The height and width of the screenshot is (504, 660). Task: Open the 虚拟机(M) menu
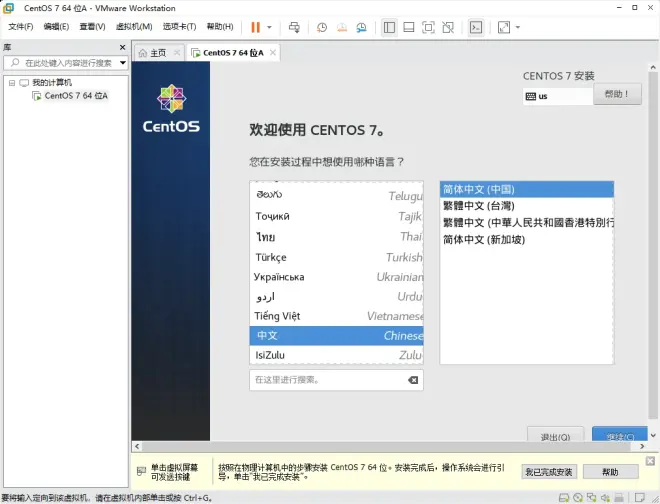point(134,27)
